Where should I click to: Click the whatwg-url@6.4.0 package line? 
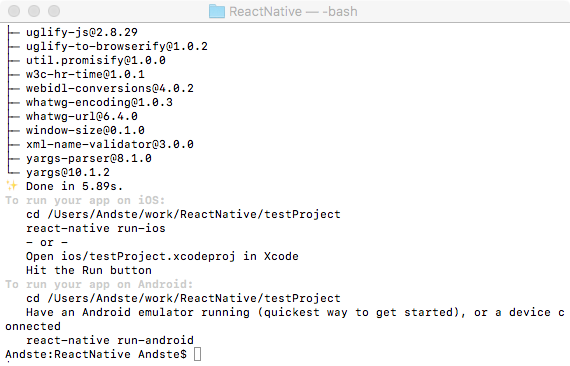click(x=82, y=116)
